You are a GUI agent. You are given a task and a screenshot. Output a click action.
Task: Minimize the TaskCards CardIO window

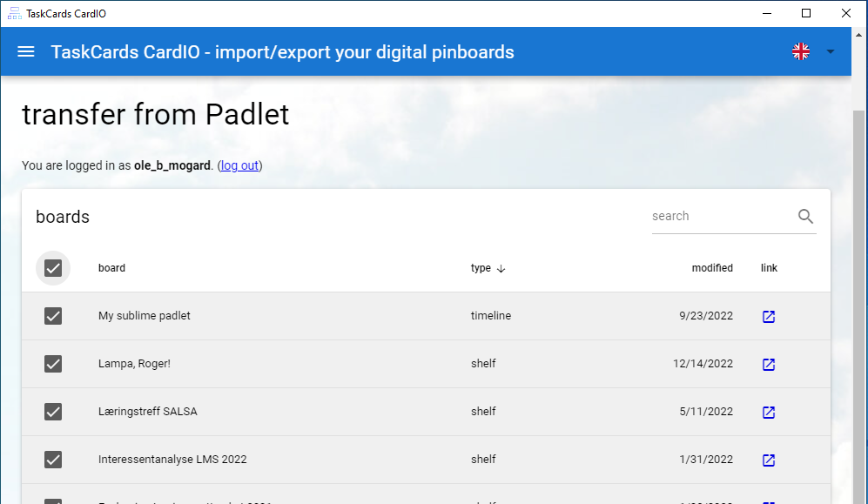tap(767, 13)
